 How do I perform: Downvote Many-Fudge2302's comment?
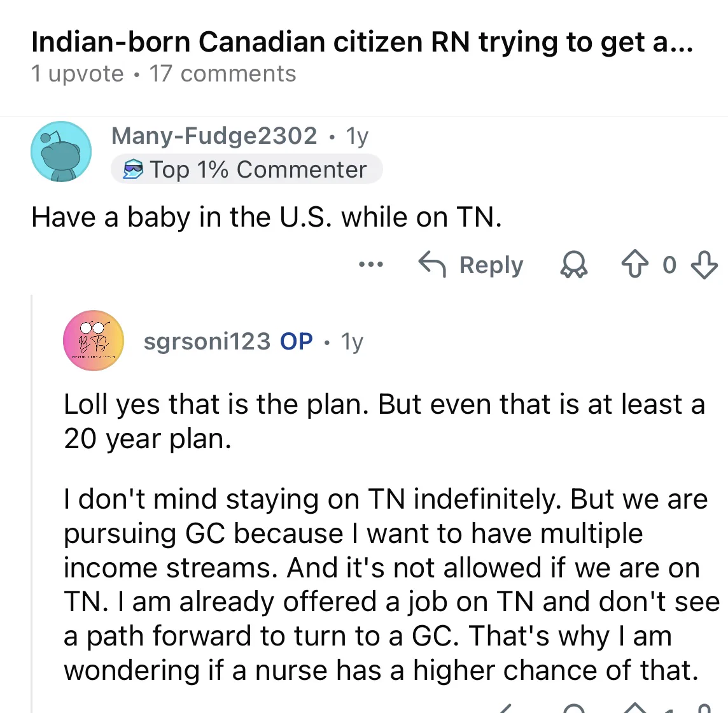click(x=704, y=264)
